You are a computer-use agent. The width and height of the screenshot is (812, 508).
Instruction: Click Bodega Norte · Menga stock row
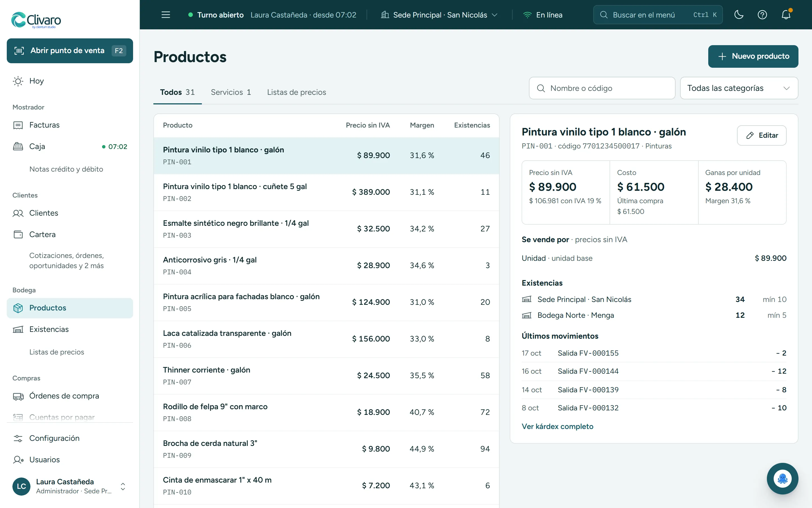(x=654, y=315)
